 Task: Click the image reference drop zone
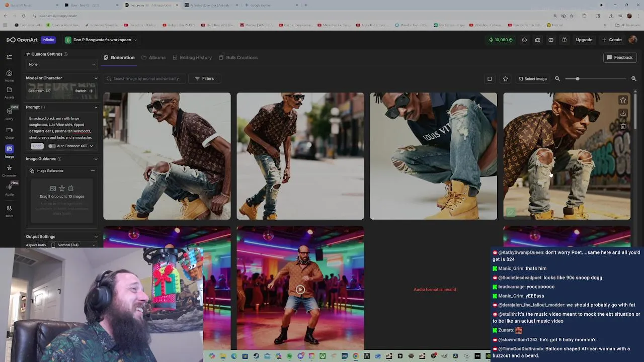tap(62, 200)
